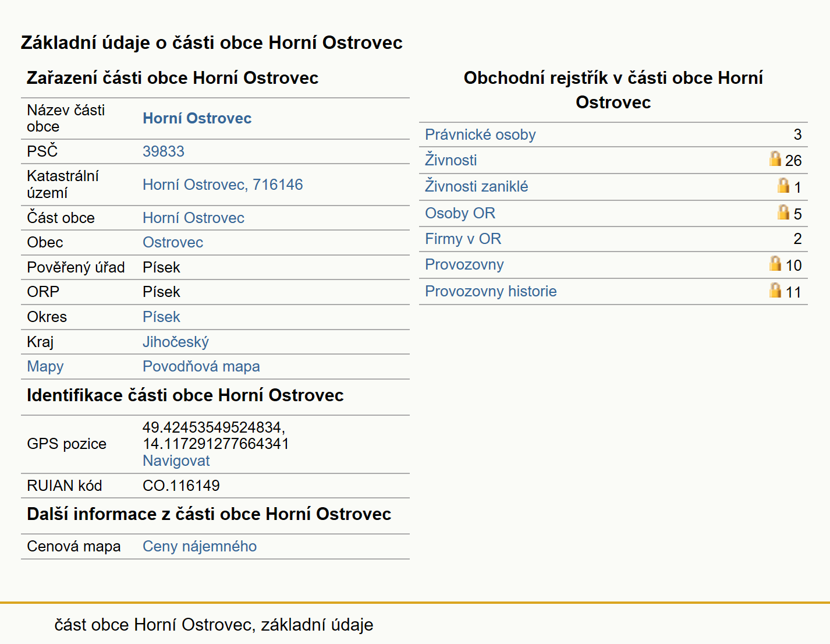830x644 pixels.
Task: Click heading Základní údaje o části obce Horní Ostrovec
Action: (x=212, y=43)
